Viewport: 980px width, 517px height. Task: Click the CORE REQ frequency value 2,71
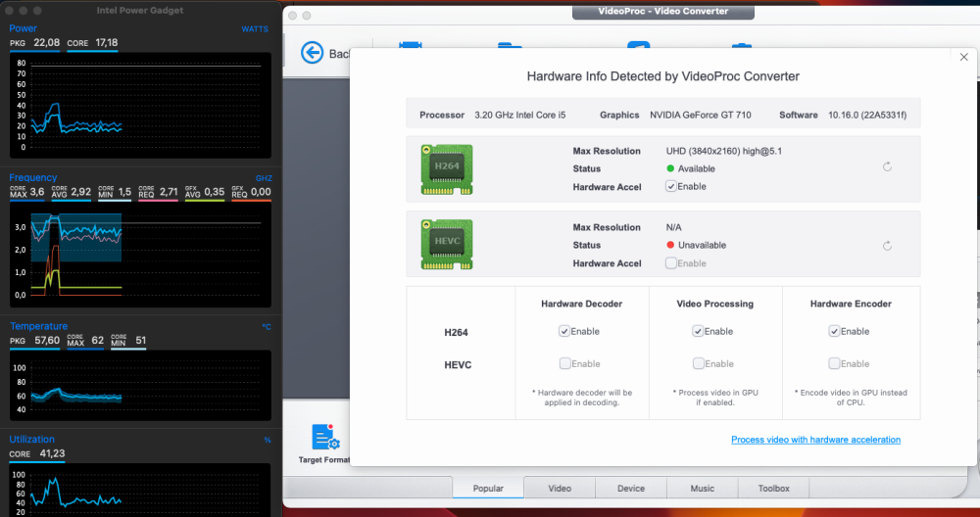coord(169,192)
